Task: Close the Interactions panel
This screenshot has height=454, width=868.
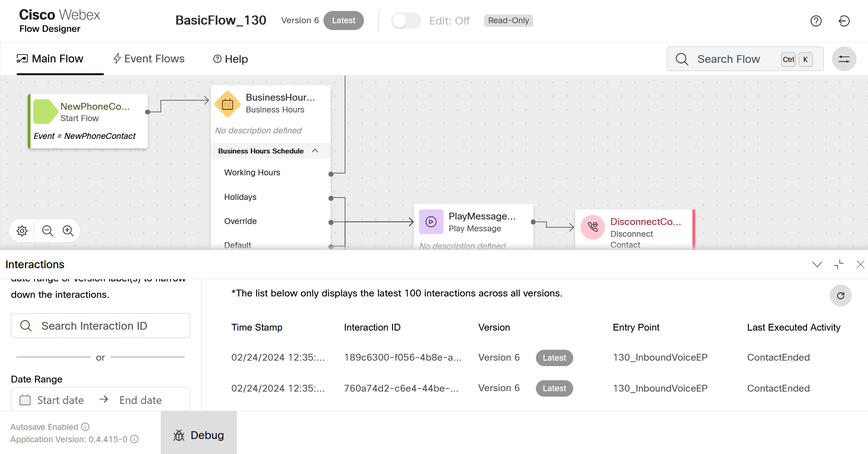Action: point(860,264)
